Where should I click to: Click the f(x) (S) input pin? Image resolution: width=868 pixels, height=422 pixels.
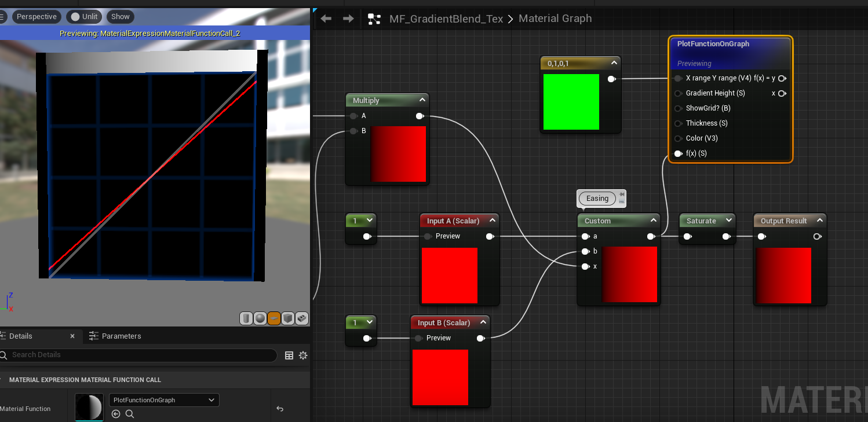[678, 153]
